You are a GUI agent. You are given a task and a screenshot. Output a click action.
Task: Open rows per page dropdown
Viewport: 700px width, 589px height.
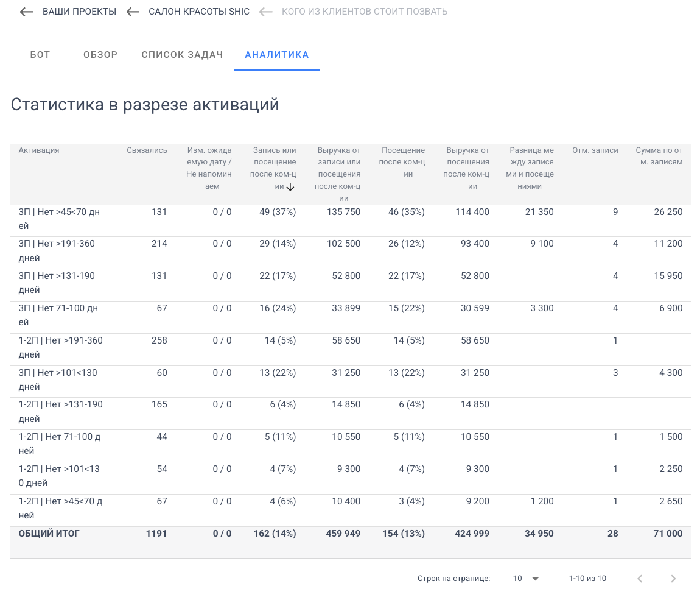526,579
